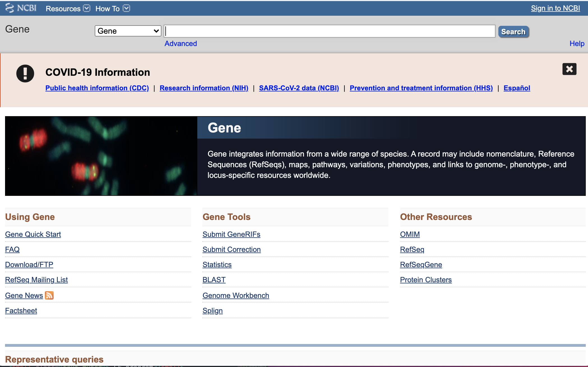Open the FAQ link
Viewport: 588px width, 367px height.
pos(12,249)
